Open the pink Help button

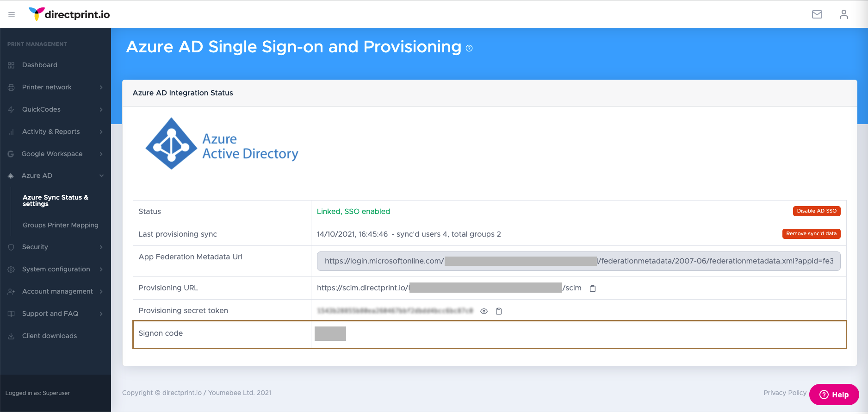click(834, 395)
